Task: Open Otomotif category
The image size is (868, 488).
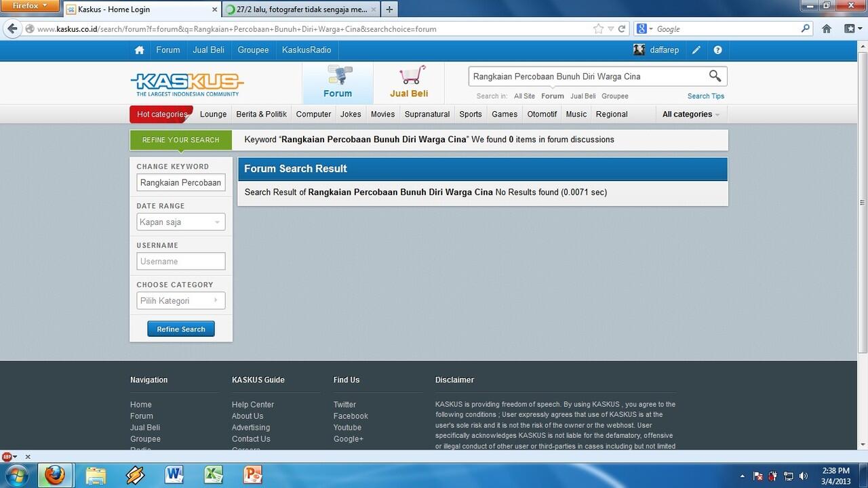Action: (542, 115)
